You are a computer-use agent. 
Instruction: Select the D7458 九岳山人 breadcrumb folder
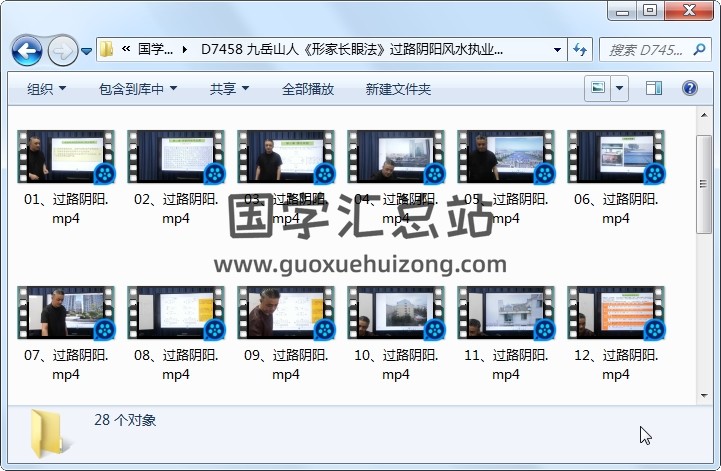point(352,49)
